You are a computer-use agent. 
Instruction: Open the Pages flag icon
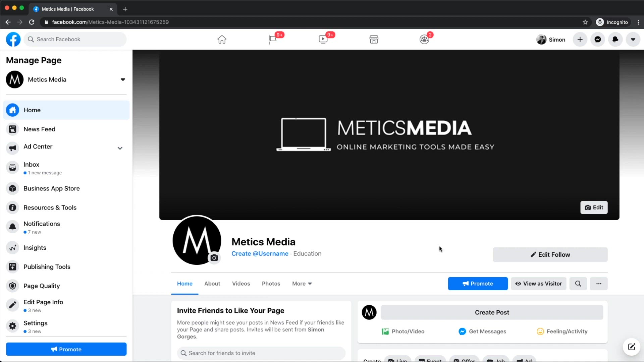pos(272,40)
